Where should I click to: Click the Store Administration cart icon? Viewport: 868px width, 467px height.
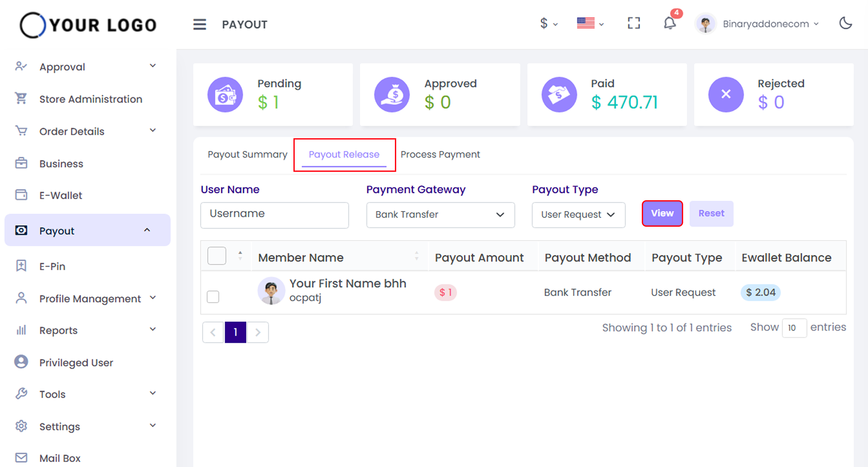coord(21,98)
